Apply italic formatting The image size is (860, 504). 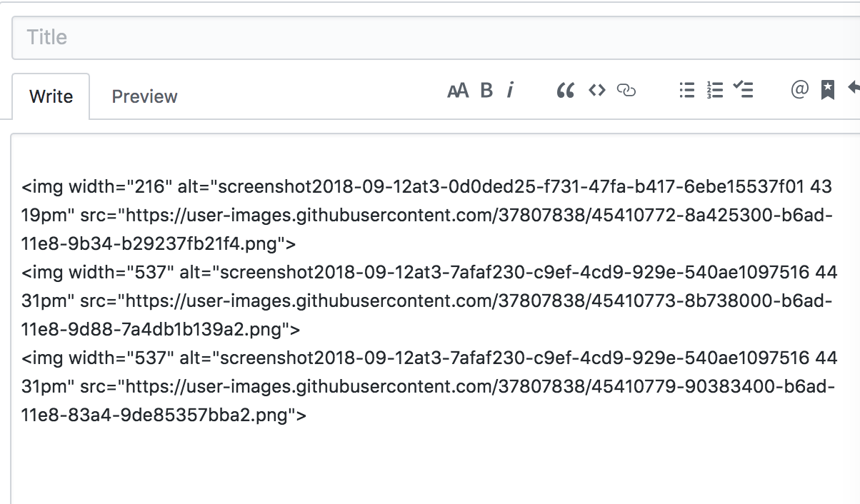(x=510, y=90)
